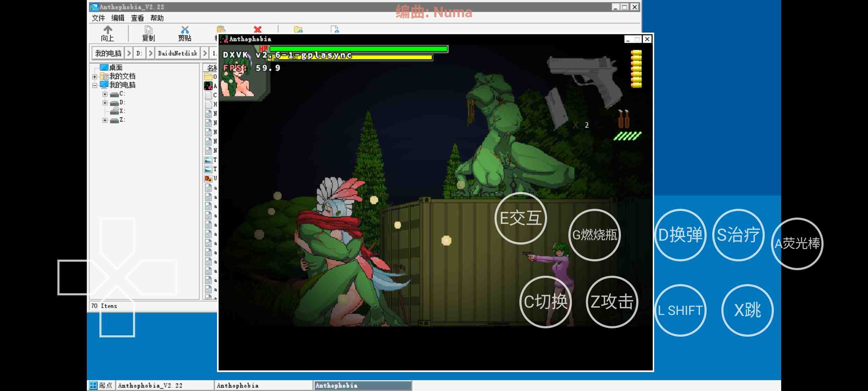This screenshot has width=868, height=391.
Task: Click the clipboard paste toolbar icon
Action: click(x=221, y=29)
